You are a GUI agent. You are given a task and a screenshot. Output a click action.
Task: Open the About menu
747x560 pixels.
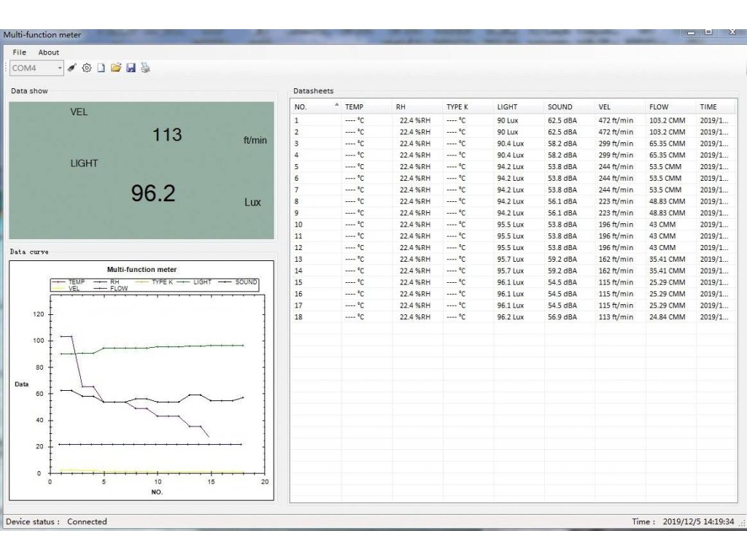coord(49,52)
